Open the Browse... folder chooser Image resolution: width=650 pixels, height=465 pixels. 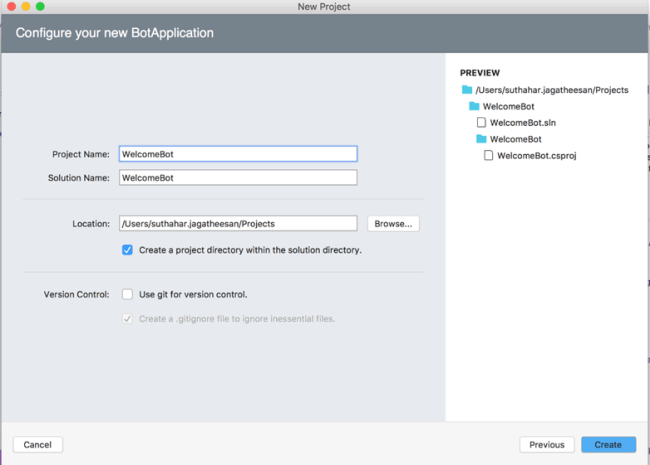[393, 224]
